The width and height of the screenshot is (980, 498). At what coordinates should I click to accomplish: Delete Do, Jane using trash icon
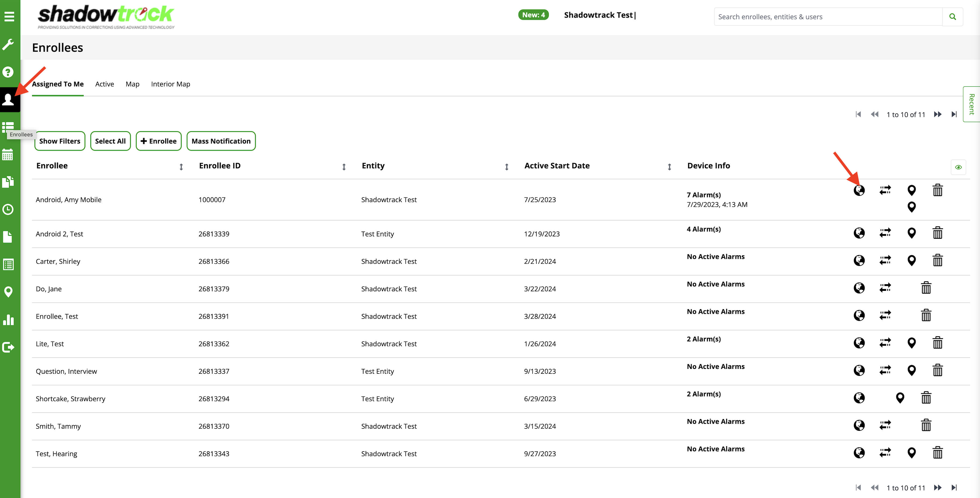[926, 288]
